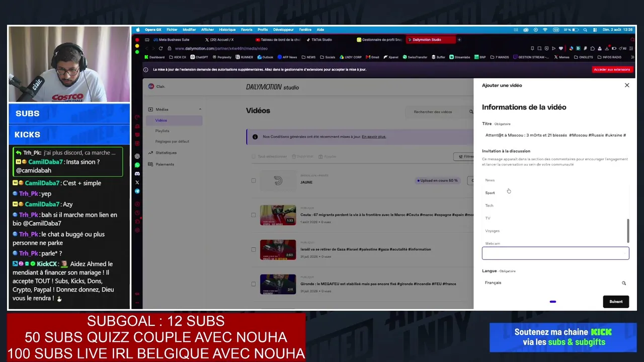Open Discord in the Opera sidebar

137,174
